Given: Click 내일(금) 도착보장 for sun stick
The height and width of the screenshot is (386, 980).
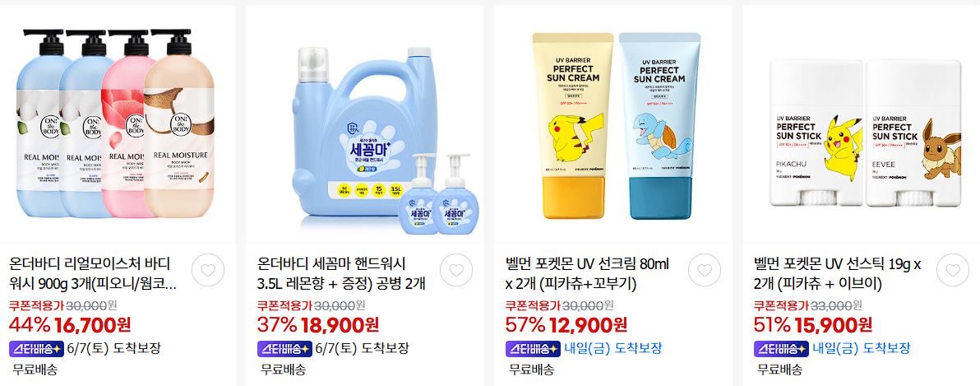Looking at the screenshot, I should (x=862, y=348).
